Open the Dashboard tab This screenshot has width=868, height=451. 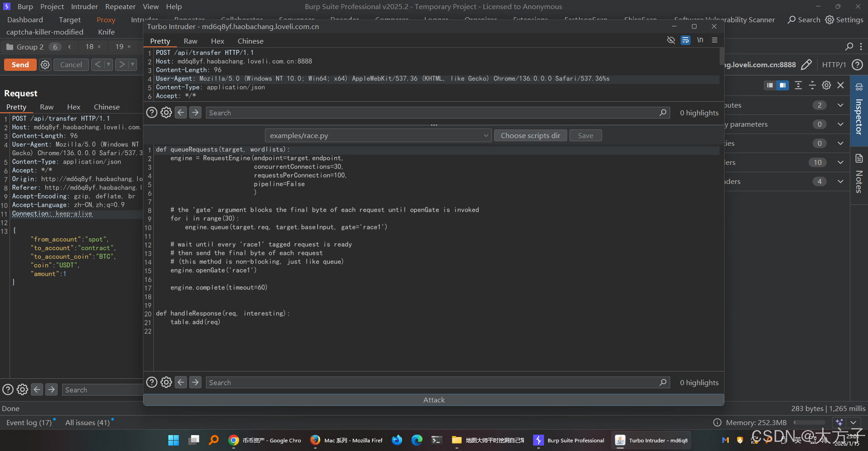25,20
